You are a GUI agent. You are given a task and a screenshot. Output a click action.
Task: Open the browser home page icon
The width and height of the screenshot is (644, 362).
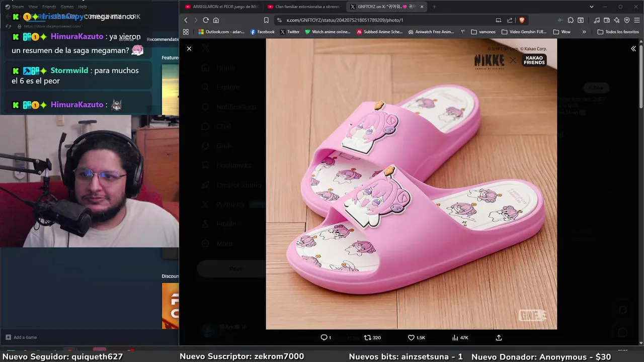pyautogui.click(x=216, y=20)
